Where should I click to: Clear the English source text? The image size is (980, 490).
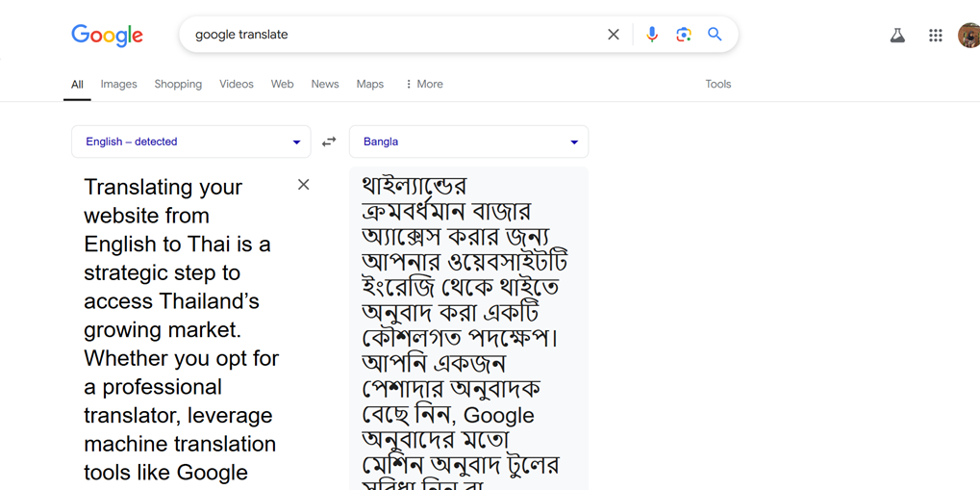[x=303, y=185]
